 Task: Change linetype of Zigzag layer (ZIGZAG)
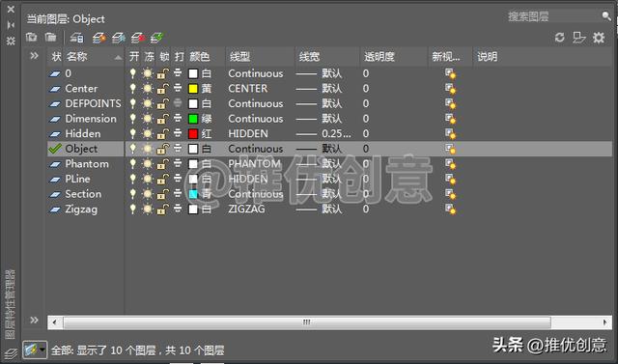coord(246,210)
